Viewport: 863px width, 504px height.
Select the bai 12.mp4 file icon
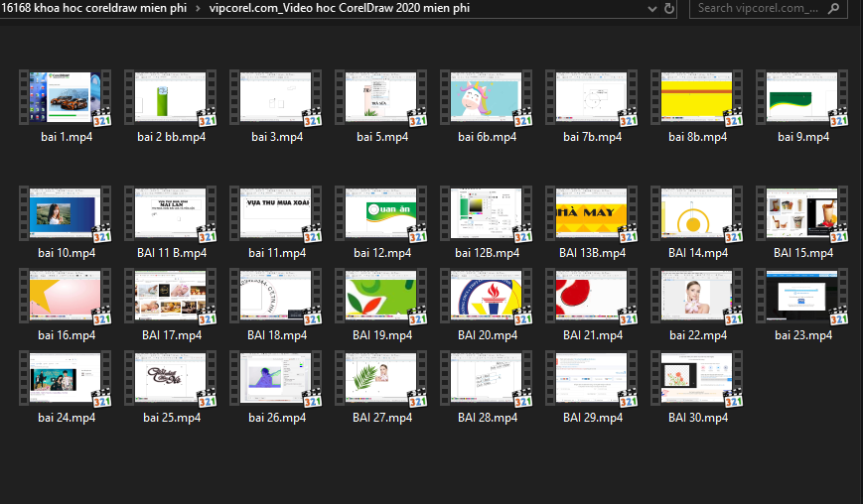pos(381,213)
